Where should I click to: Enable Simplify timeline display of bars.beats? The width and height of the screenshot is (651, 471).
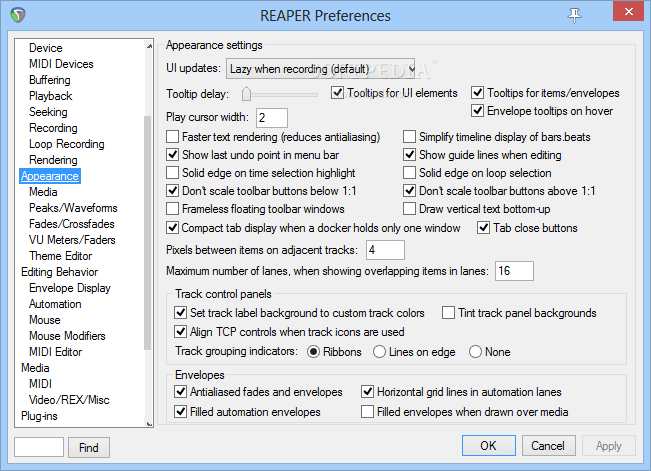pos(409,137)
